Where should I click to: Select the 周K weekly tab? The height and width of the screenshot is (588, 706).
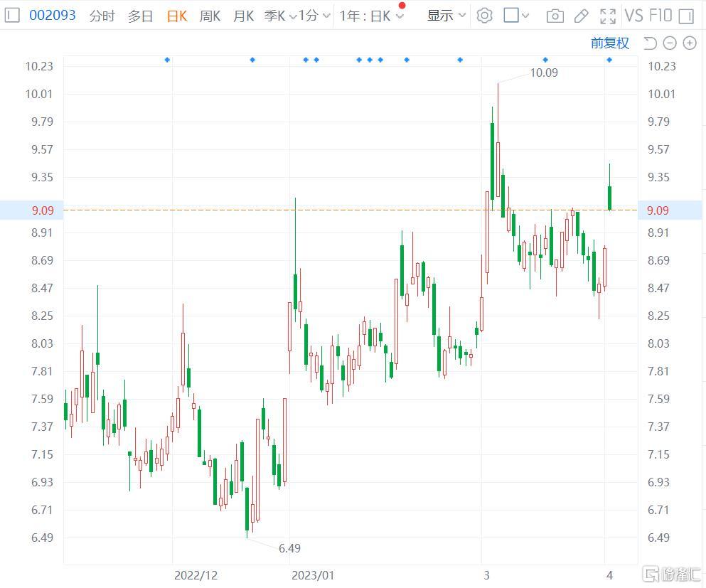pyautogui.click(x=210, y=16)
